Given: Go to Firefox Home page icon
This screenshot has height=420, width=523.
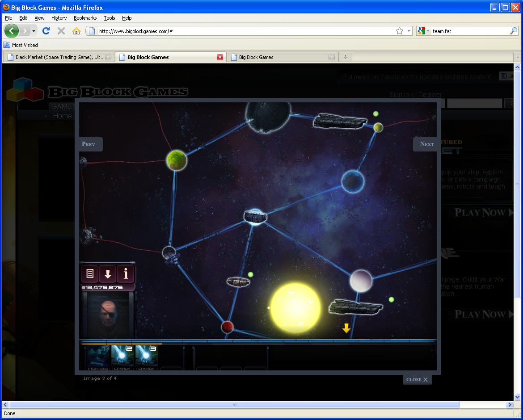Looking at the screenshot, I should (x=76, y=31).
